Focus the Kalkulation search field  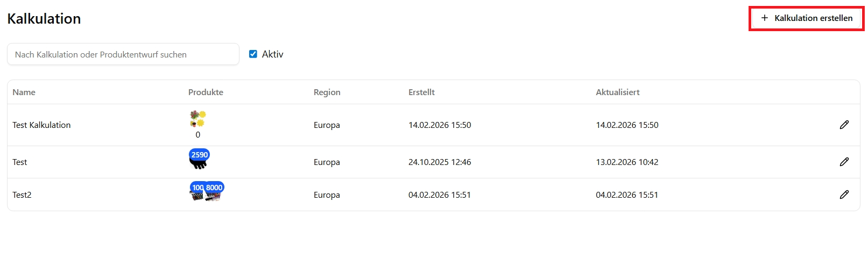(x=123, y=54)
